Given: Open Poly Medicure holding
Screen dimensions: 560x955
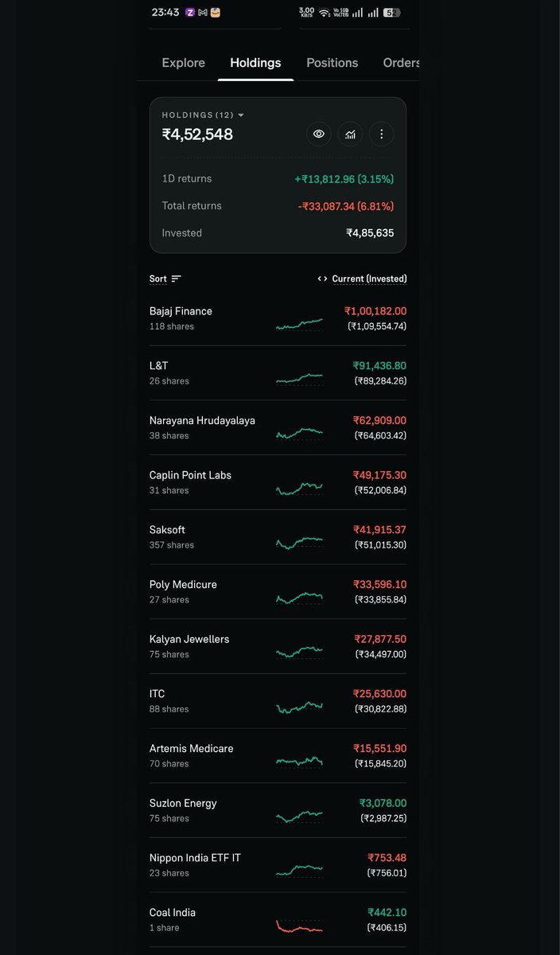Looking at the screenshot, I should [278, 592].
